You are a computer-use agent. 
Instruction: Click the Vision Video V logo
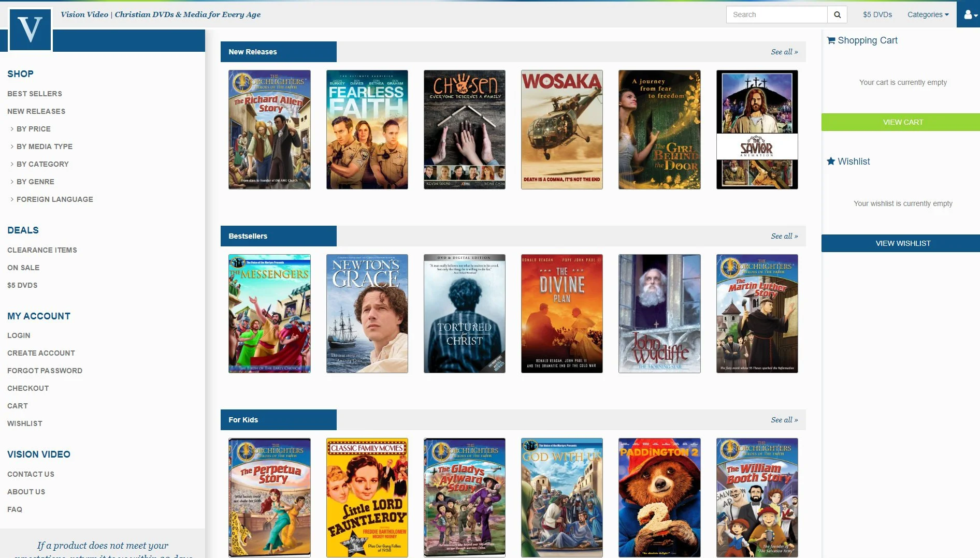click(30, 30)
